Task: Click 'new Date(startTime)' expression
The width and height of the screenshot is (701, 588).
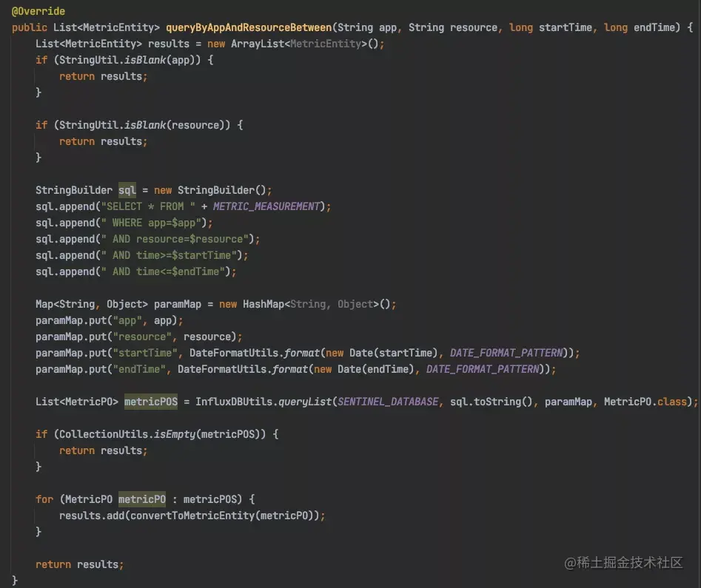Action: click(382, 353)
